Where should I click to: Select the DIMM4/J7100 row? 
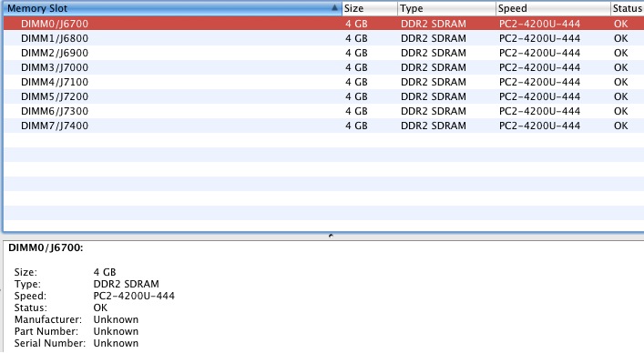click(x=323, y=82)
